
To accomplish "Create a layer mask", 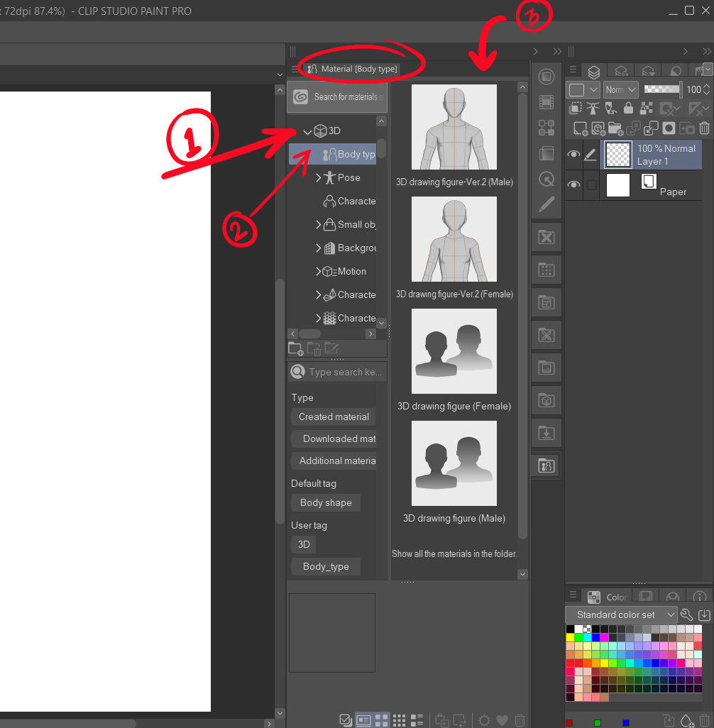I will click(669, 128).
